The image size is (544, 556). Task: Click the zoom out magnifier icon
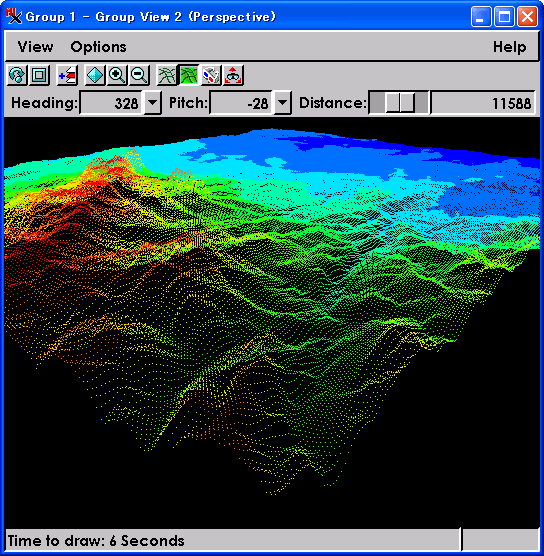click(x=139, y=75)
